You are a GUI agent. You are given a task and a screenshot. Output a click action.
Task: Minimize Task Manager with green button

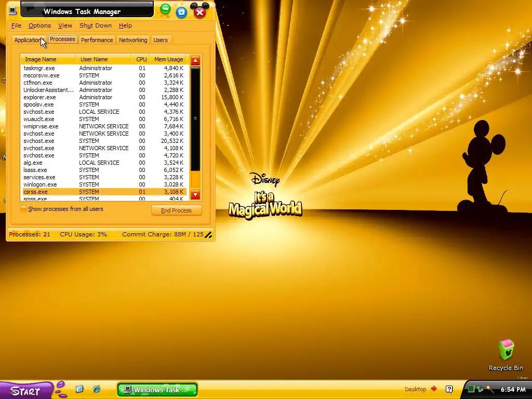pyautogui.click(x=165, y=9)
